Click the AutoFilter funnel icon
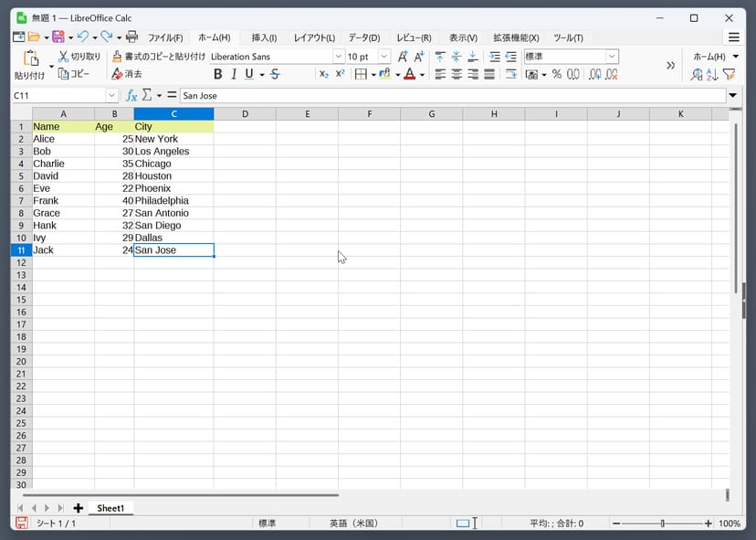756x540 pixels. coord(729,74)
